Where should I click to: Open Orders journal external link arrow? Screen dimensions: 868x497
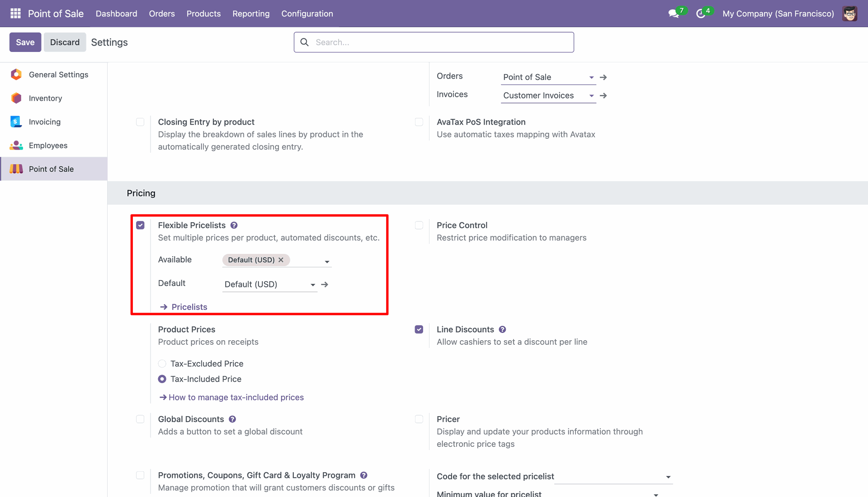[x=603, y=77]
